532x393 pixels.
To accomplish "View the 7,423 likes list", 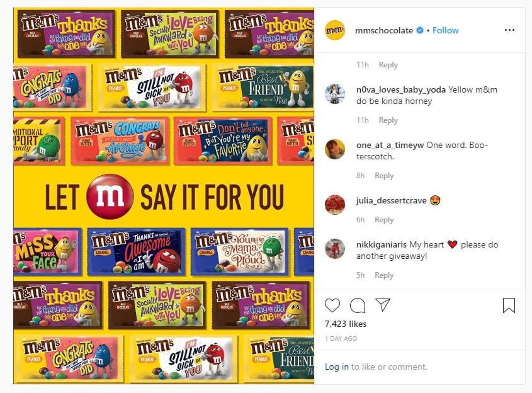I will (x=346, y=324).
